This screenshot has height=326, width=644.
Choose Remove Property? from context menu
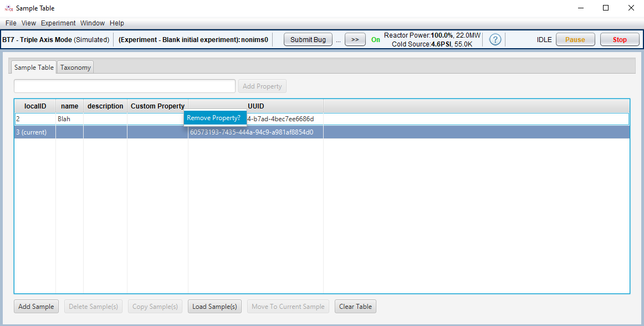pyautogui.click(x=214, y=118)
